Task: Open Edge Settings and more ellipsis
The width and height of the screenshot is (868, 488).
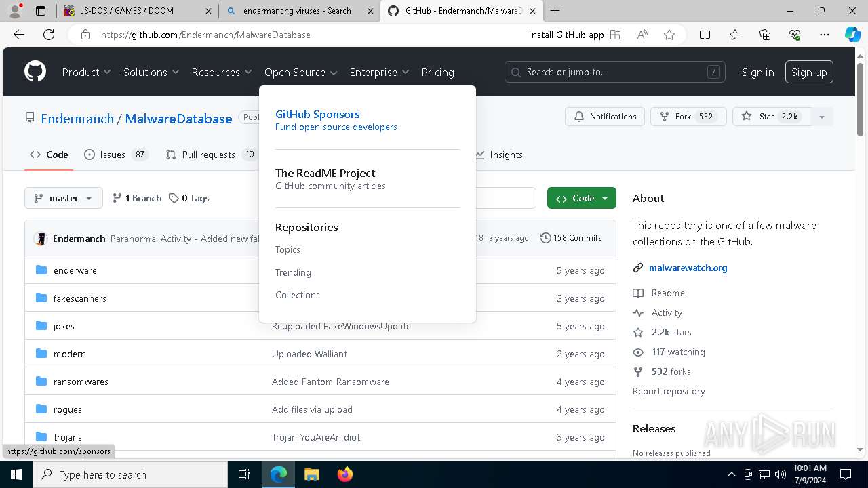Action: pos(825,35)
